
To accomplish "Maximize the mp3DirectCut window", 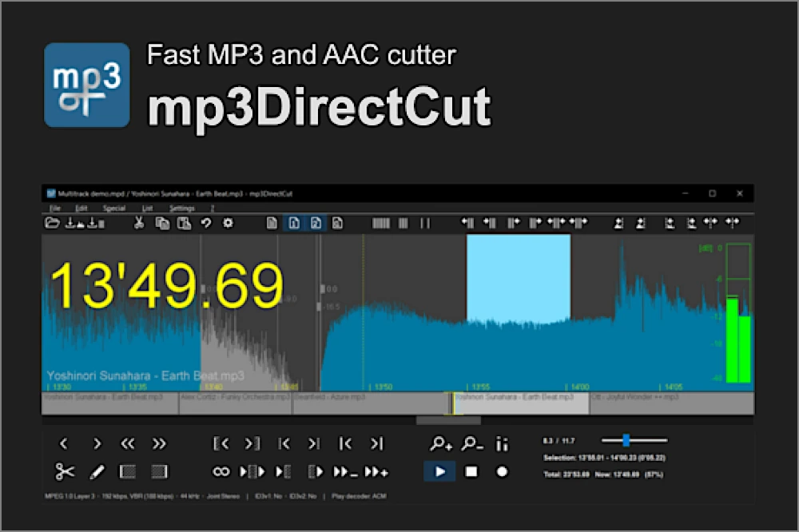I will click(713, 193).
